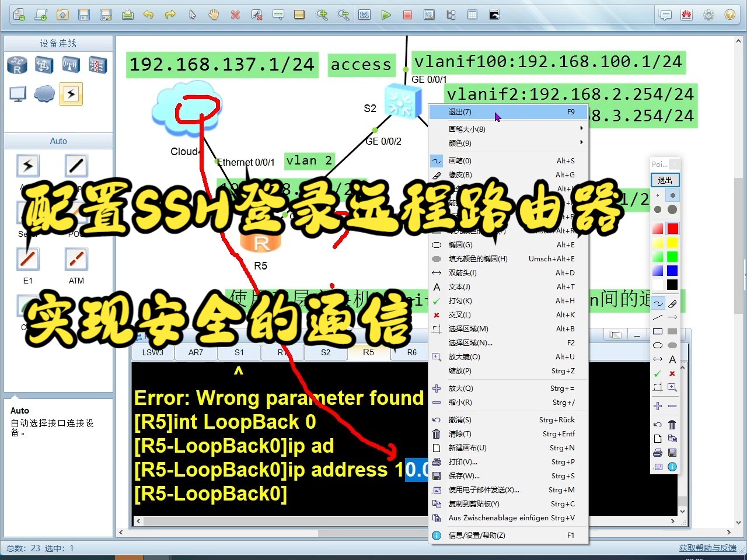747x560 pixels.
Task: Select the router device category icon
Action: 18,65
